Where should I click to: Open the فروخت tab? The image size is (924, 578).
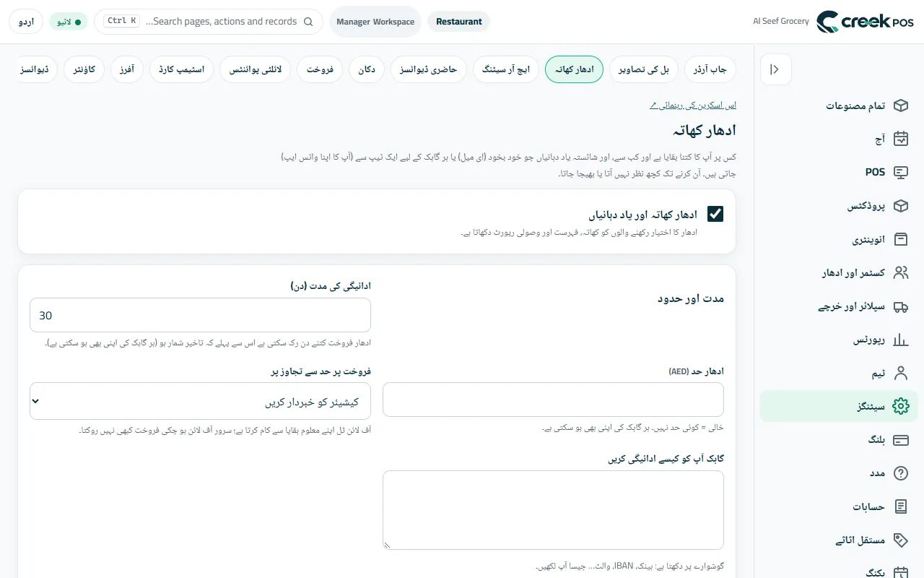320,69
